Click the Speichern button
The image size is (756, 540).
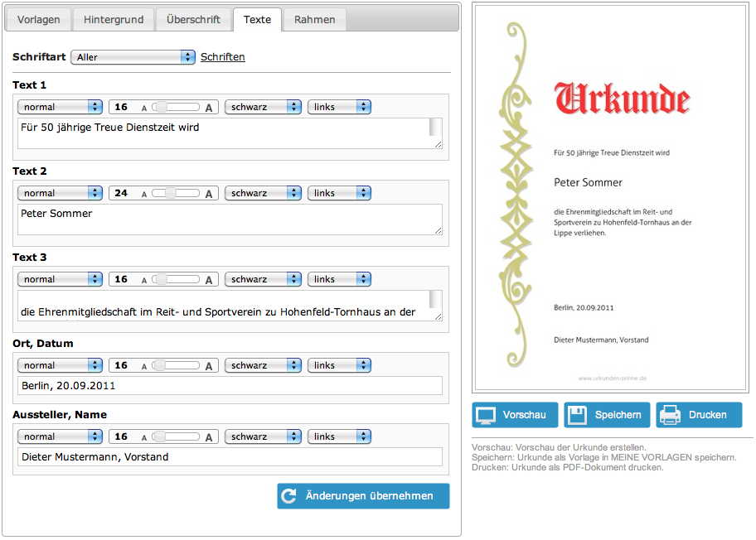[x=607, y=415]
